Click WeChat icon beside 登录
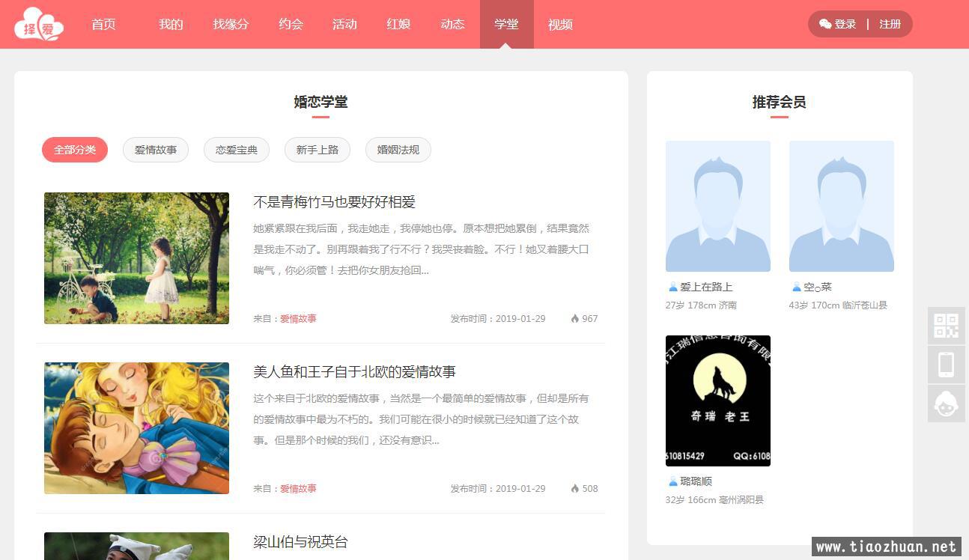Image resolution: width=969 pixels, height=560 pixels. [825, 24]
